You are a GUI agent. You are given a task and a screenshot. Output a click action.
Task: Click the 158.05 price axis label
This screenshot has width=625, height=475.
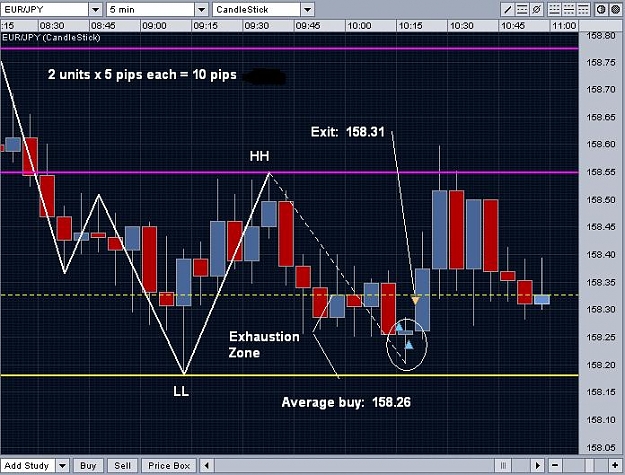click(600, 448)
